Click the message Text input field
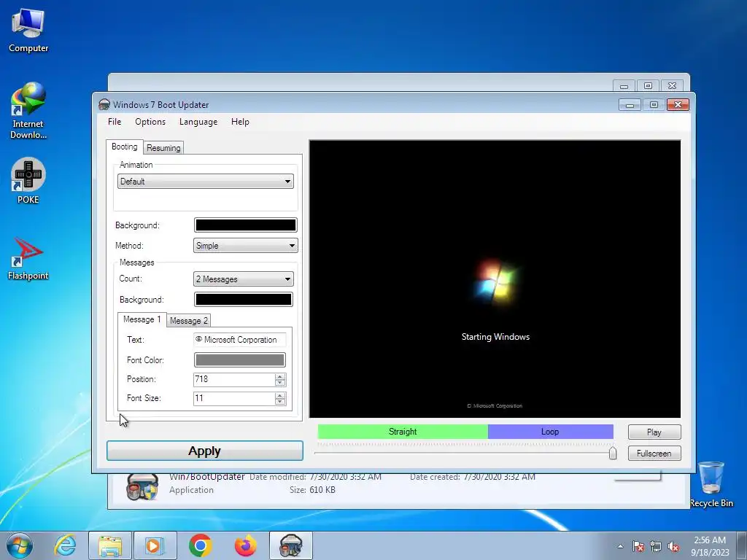Screen dimensions: 747x560 point(239,340)
